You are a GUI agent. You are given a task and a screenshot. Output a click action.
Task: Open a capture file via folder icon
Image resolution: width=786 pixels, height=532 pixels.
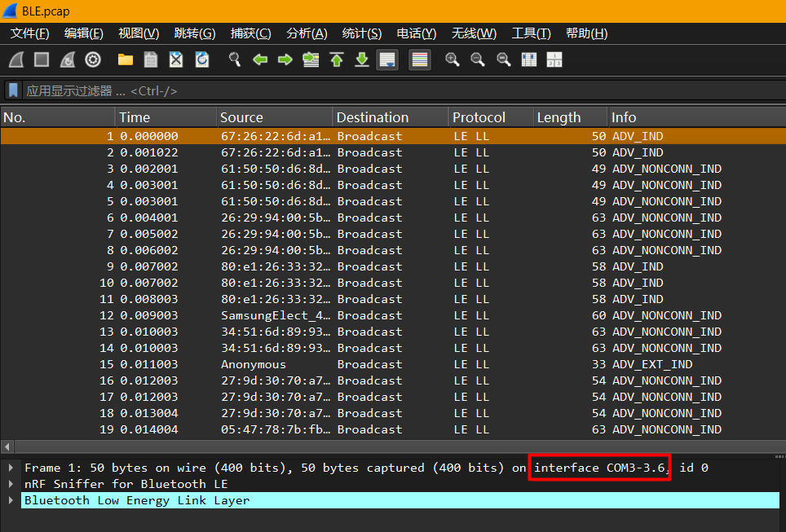point(126,60)
